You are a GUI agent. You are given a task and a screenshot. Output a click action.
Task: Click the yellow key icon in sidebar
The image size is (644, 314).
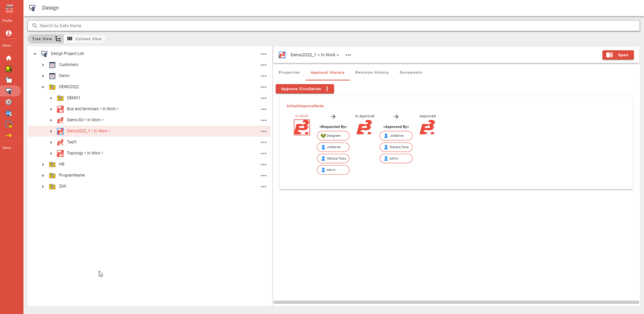(x=10, y=135)
